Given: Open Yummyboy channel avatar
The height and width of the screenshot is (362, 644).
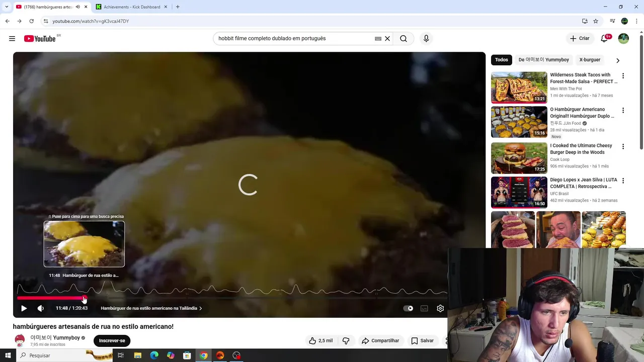Looking at the screenshot, I should click(x=20, y=340).
